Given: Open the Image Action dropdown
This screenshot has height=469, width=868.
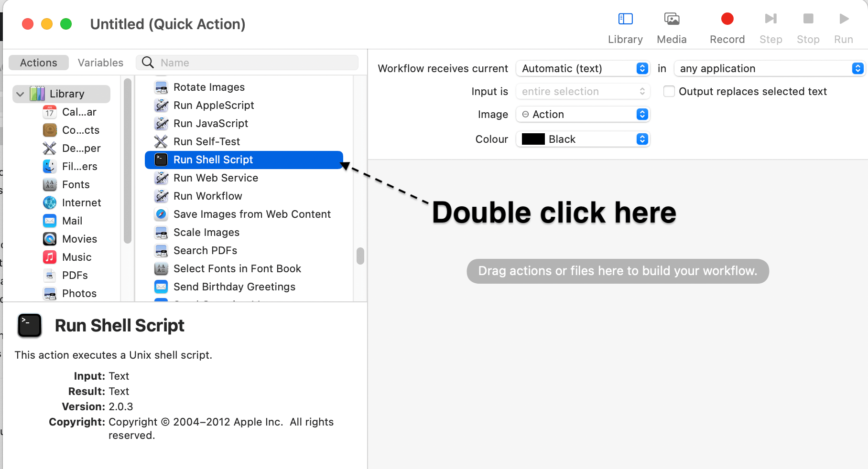Looking at the screenshot, I should pos(583,115).
